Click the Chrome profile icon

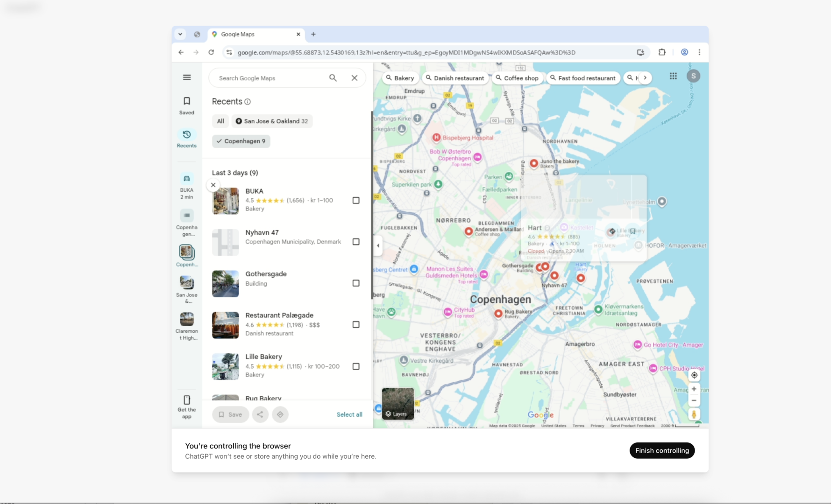point(684,52)
